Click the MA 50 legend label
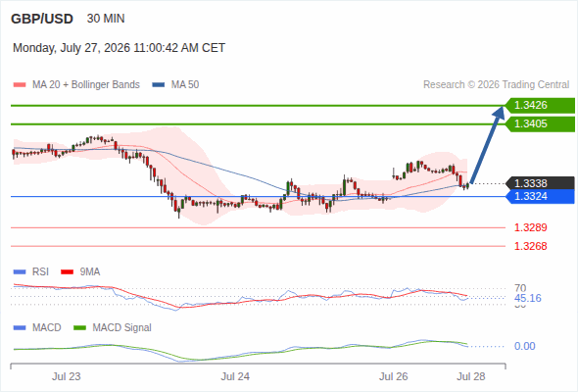578x392 pixels. click(x=185, y=85)
